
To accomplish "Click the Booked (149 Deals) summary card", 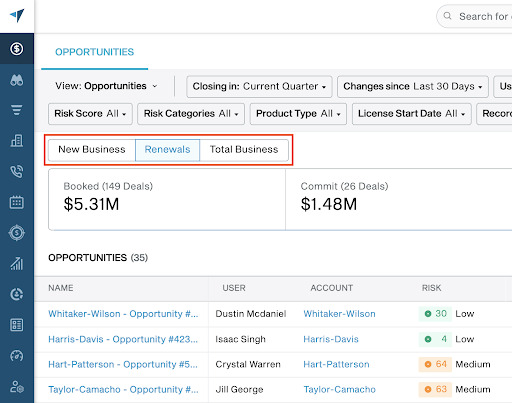I will click(x=167, y=199).
